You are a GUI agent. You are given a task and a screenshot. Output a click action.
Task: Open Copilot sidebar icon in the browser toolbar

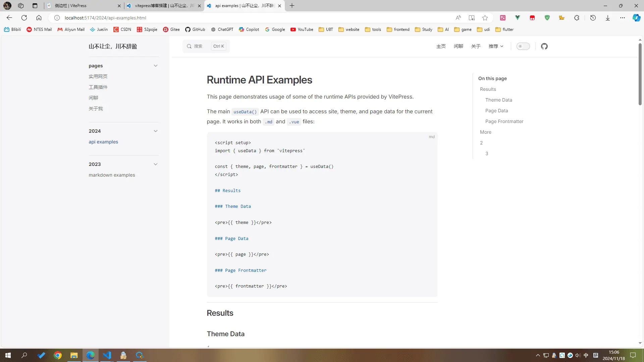(x=636, y=18)
